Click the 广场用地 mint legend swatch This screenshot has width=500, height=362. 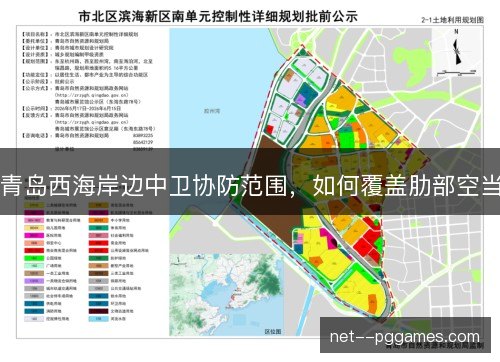[x=34, y=266]
